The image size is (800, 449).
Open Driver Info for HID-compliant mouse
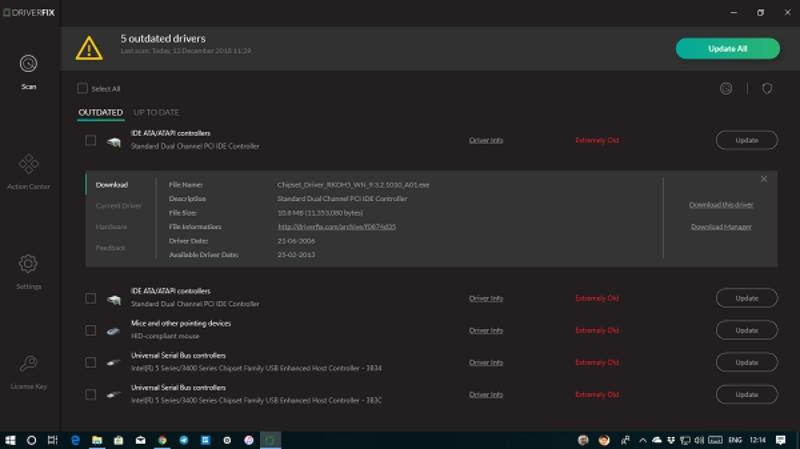point(486,331)
